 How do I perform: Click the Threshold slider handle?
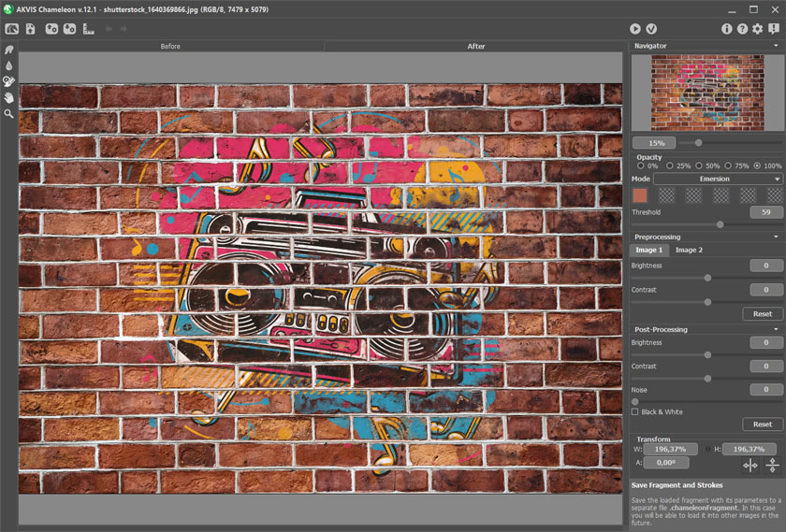tap(720, 224)
